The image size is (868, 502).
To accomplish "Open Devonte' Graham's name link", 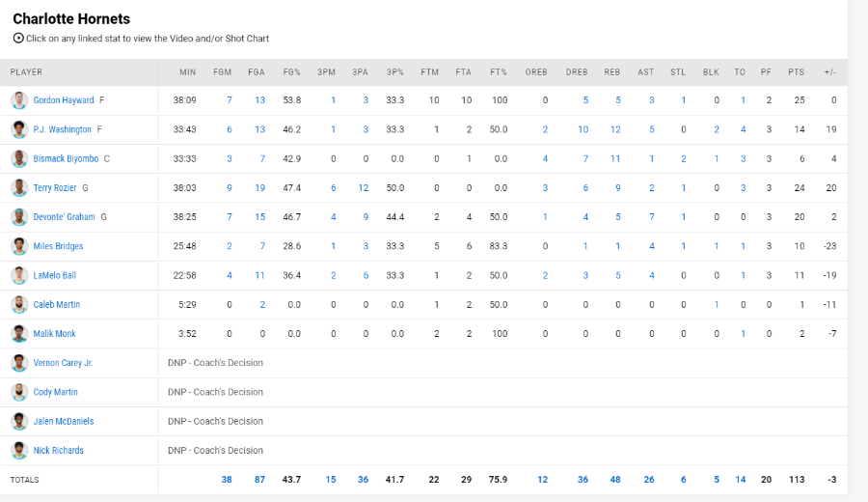I will (65, 217).
